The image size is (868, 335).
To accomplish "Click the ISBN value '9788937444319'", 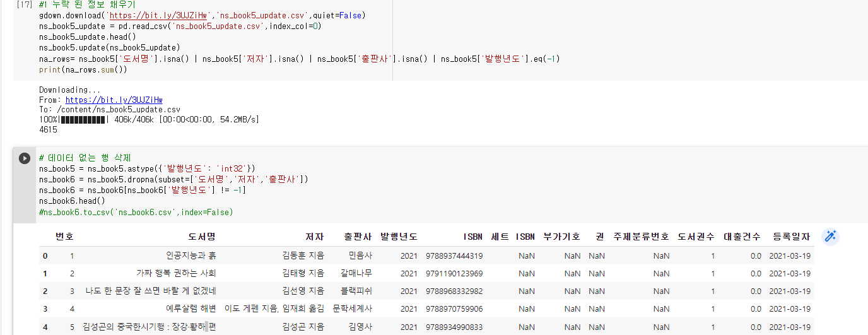I will 454,256.
